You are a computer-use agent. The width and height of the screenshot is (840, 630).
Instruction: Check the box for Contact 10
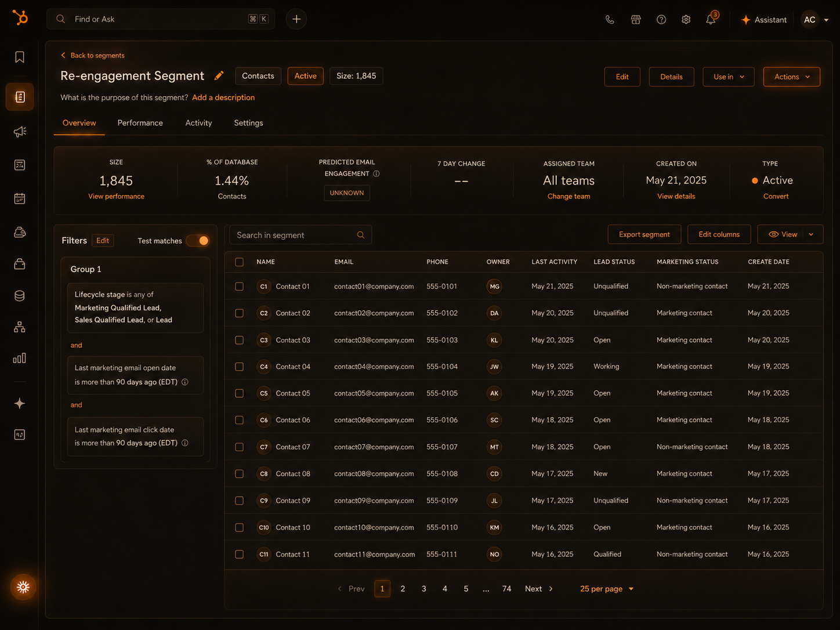(239, 527)
